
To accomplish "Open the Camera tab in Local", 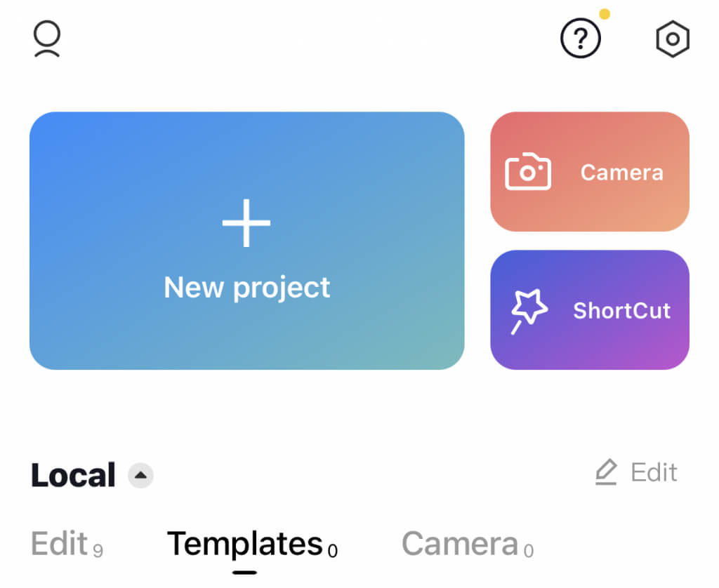I will click(459, 544).
